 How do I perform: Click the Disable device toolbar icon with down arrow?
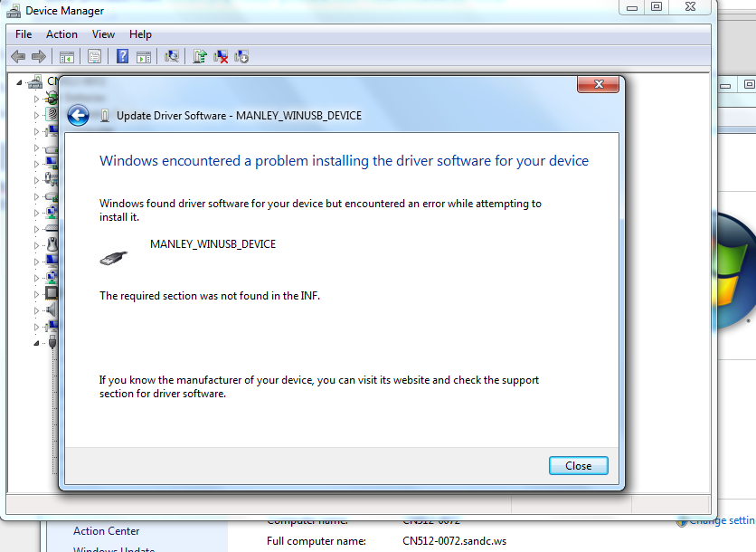(241, 56)
